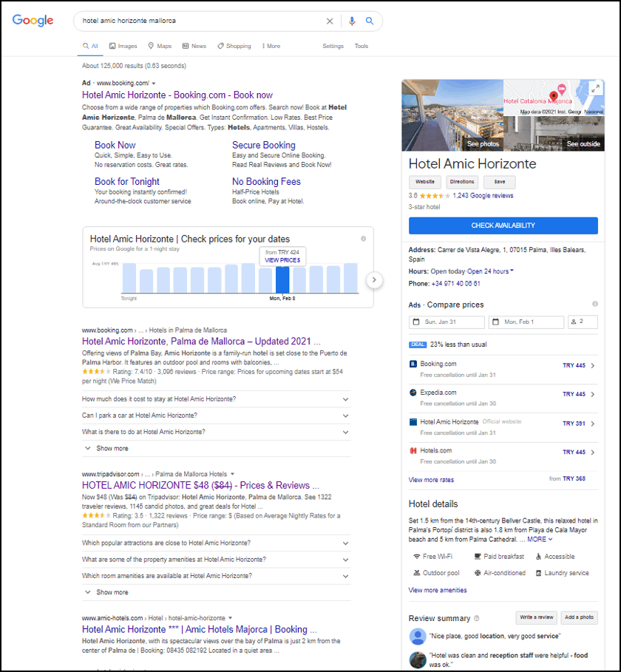Image resolution: width=621 pixels, height=672 pixels.
Task: Open the check-in calendar icon
Action: pos(416,322)
